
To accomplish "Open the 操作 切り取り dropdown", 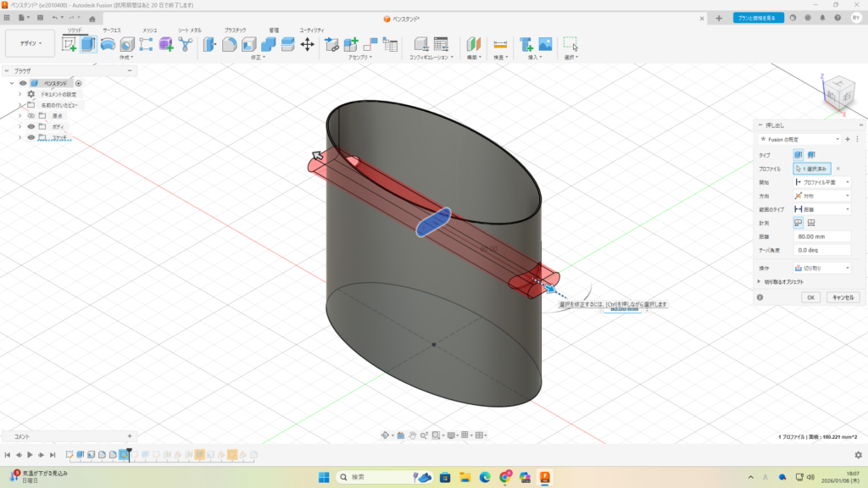I will 821,268.
